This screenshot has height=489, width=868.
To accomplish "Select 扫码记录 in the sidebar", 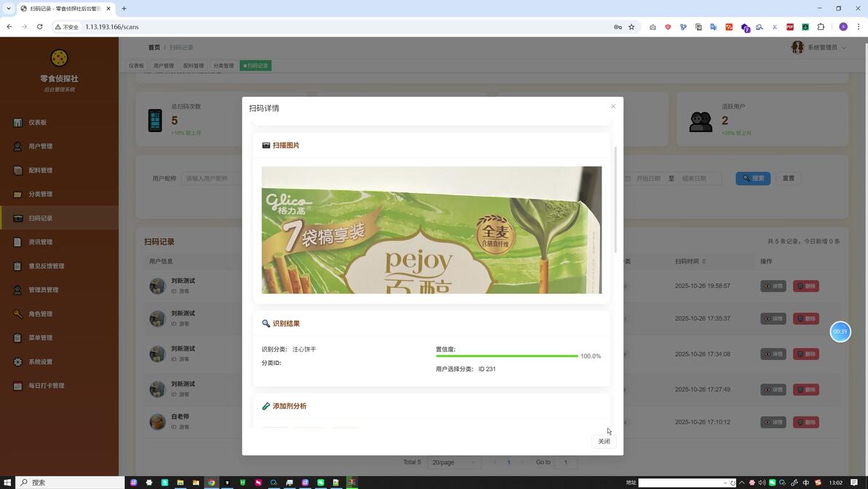I will pos(59,218).
